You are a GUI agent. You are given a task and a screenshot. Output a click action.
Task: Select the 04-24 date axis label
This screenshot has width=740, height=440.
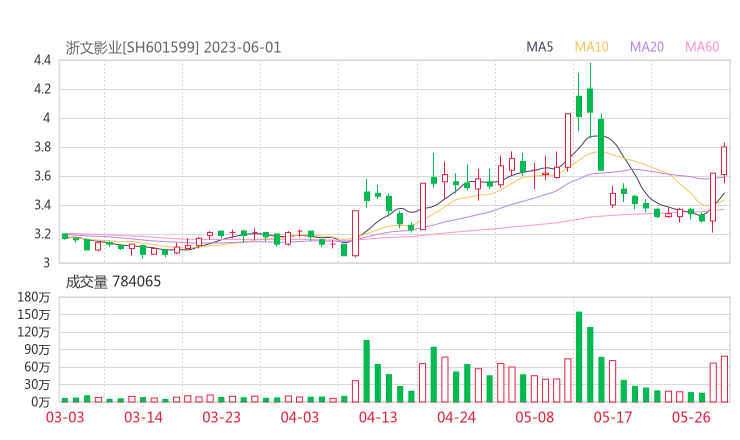(456, 417)
